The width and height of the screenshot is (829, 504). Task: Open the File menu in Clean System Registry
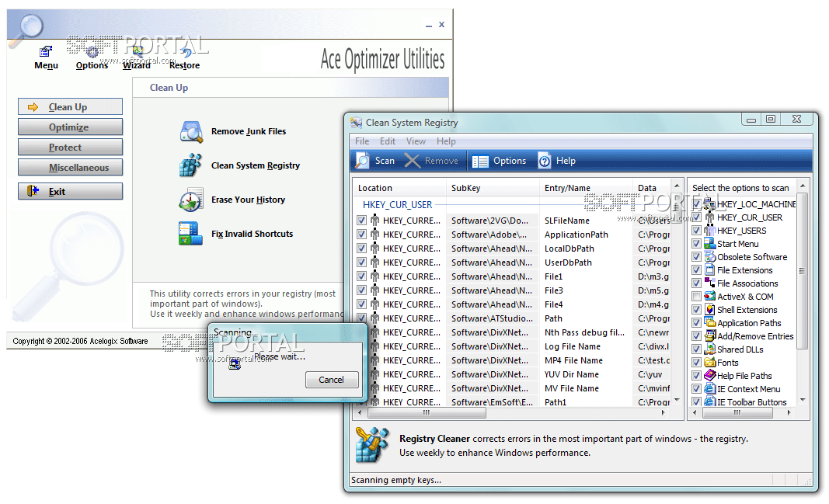[362, 141]
